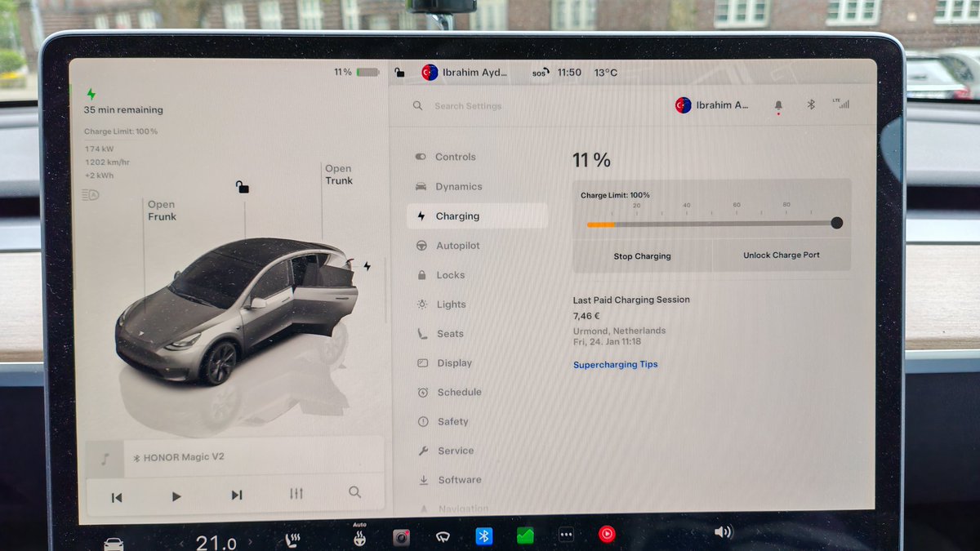Tap the 13°C outside temperature

(606, 73)
